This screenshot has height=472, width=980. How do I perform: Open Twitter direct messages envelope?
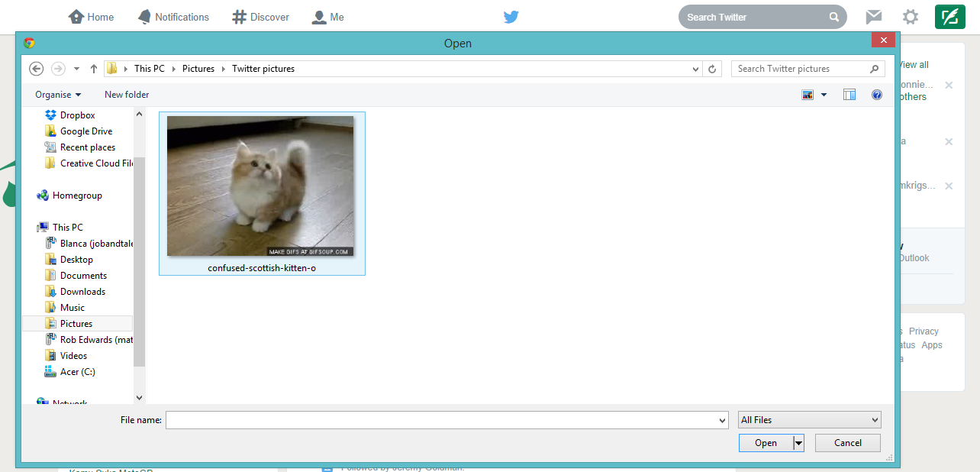pyautogui.click(x=874, y=17)
